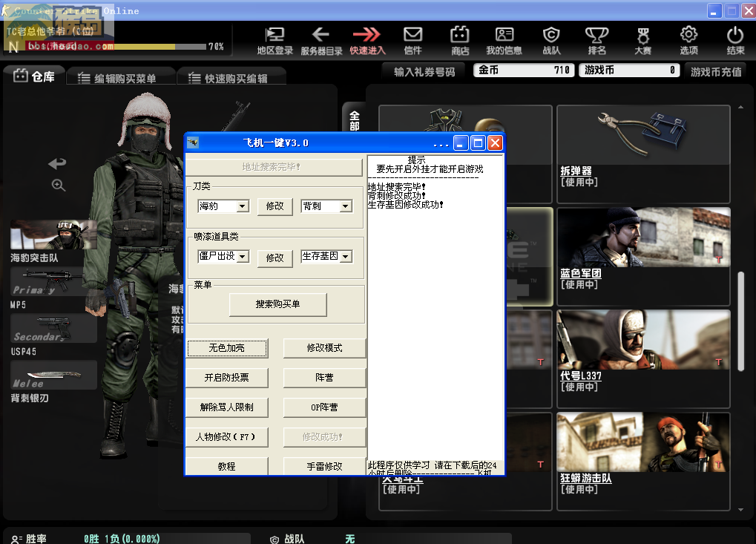Select the MP5 primary weapon slot
Screen dimensions: 756x544
pos(53,281)
